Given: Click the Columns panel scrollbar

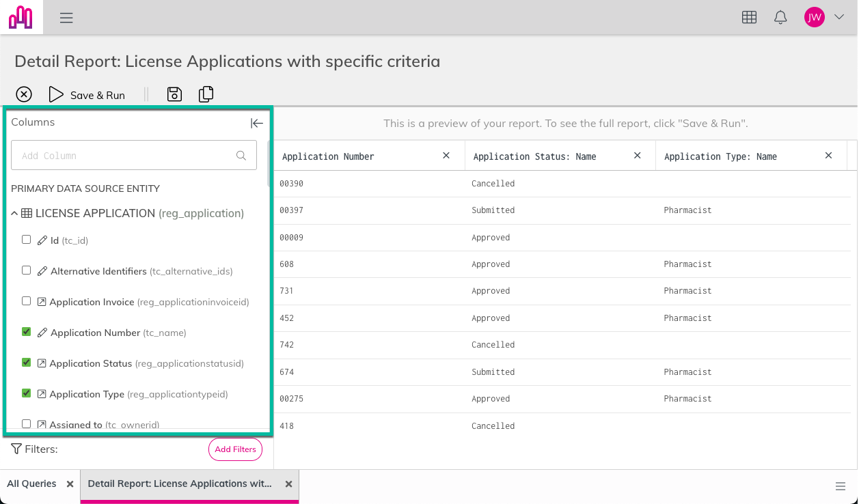Looking at the screenshot, I should 269,164.
